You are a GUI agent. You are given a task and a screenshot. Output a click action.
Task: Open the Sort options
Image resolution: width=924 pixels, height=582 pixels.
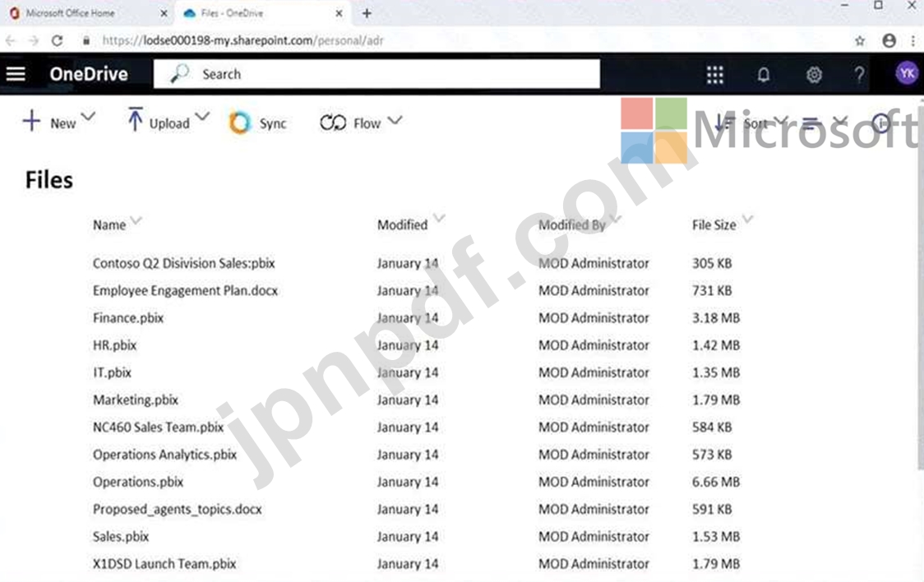click(x=742, y=123)
